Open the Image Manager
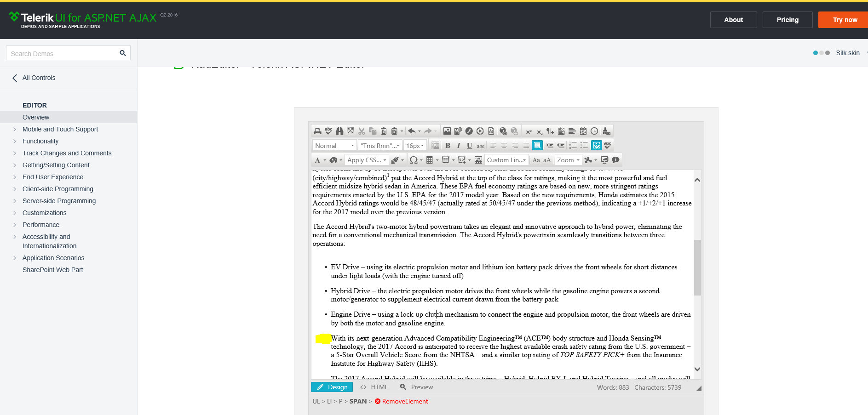Screen dimensions: 868x415 pyautogui.click(x=447, y=131)
